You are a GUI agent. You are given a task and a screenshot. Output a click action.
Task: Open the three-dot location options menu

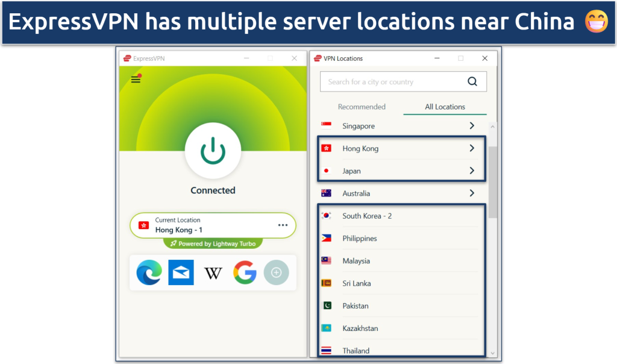click(283, 225)
